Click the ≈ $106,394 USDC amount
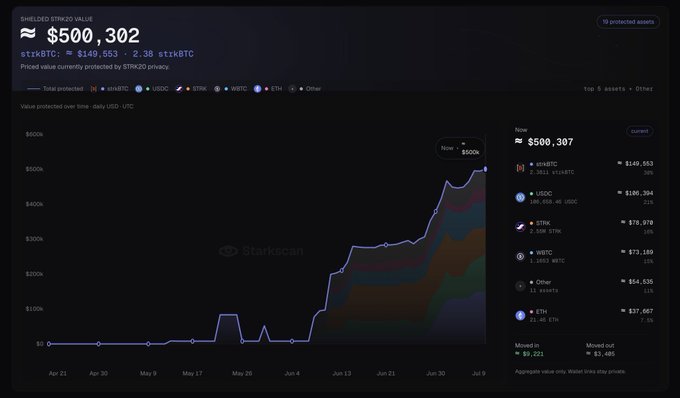The height and width of the screenshot is (398, 680). 635,193
